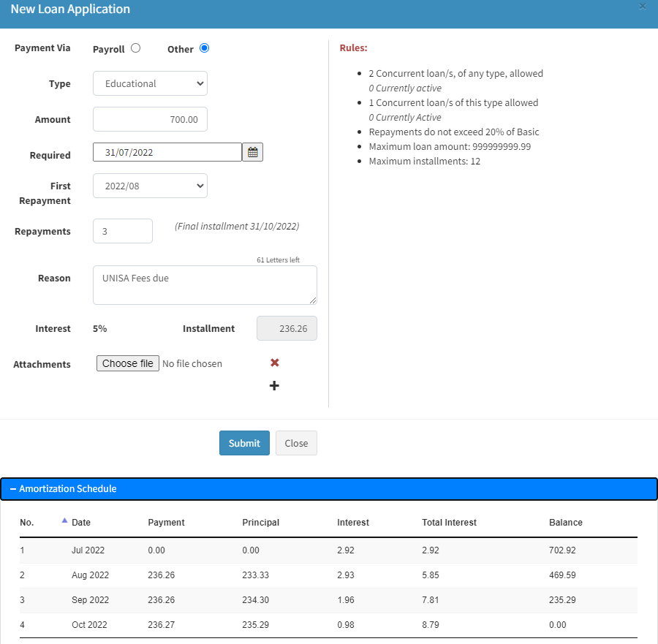Click the '61 Letters left' counter
The height and width of the screenshot is (644, 658).
point(279,260)
